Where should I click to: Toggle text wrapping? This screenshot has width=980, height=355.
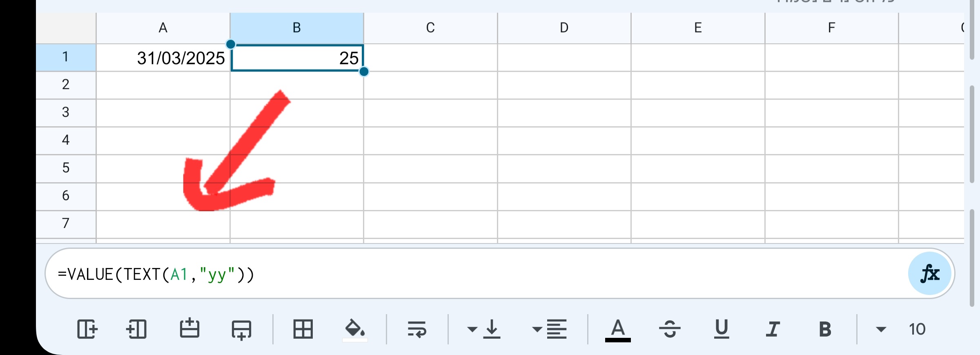tap(417, 329)
